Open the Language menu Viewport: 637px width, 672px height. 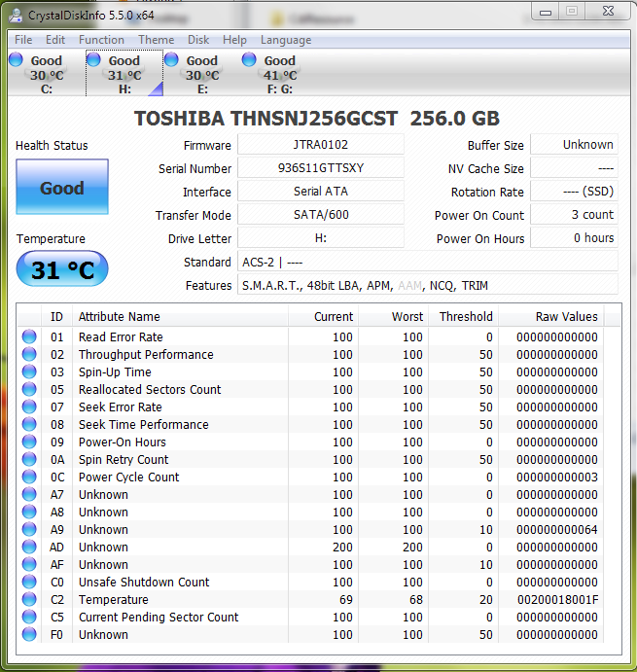tap(286, 40)
